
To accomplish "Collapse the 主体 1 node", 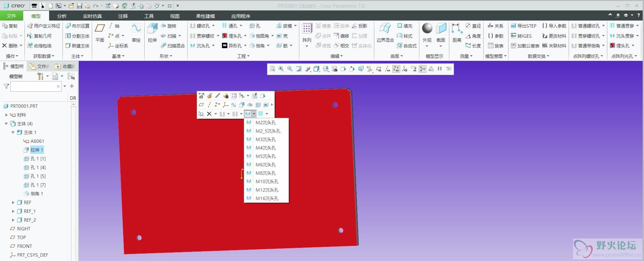I will [13, 132].
